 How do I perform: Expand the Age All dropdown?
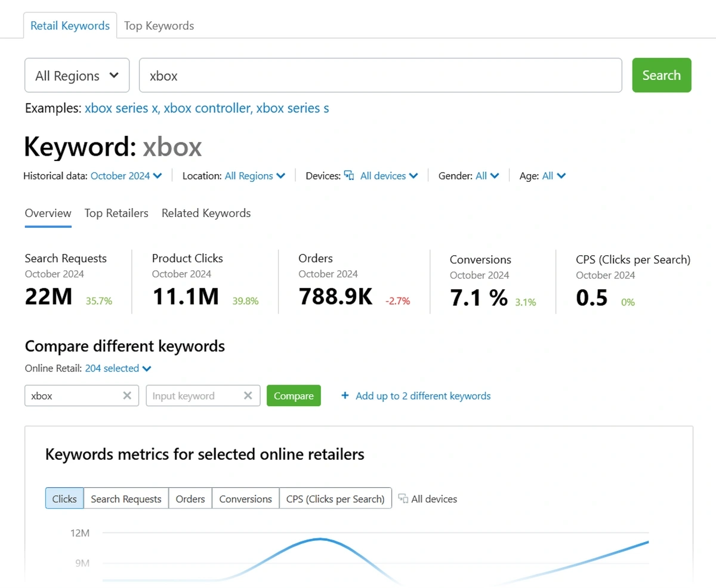pyautogui.click(x=554, y=176)
